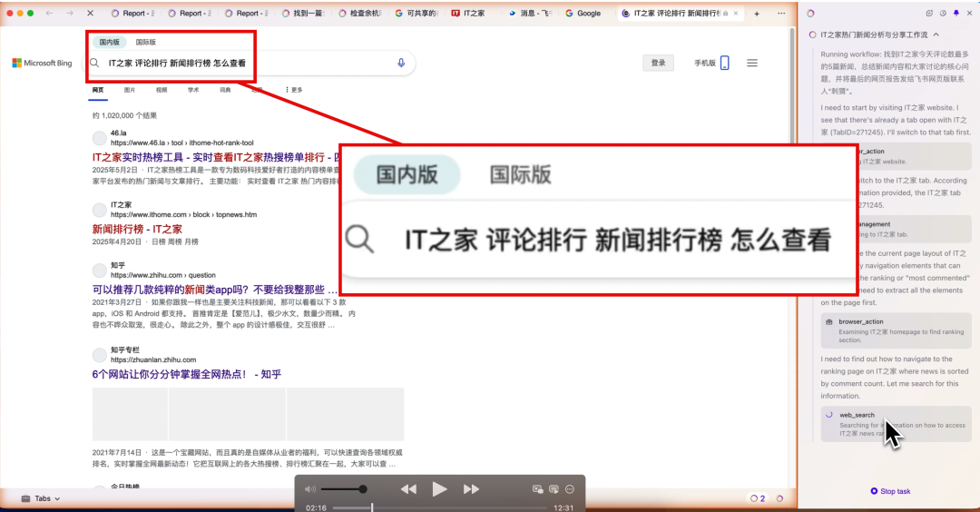
Task: Collapse the IT之家热门新闻分析与分享工作流 header chevron
Action: pyautogui.click(x=936, y=34)
